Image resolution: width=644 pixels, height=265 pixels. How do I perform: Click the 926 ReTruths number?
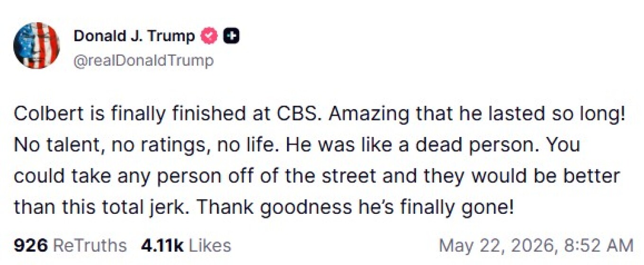coord(30,245)
